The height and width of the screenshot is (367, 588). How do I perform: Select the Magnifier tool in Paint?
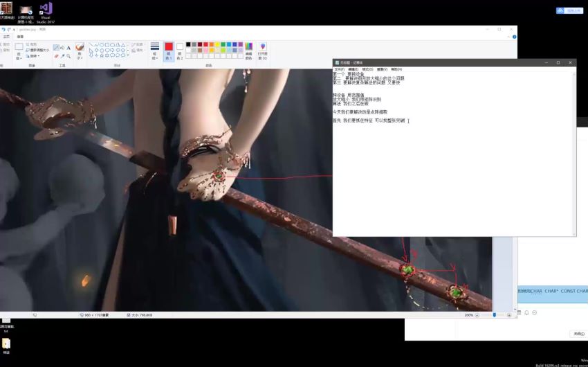68,56
